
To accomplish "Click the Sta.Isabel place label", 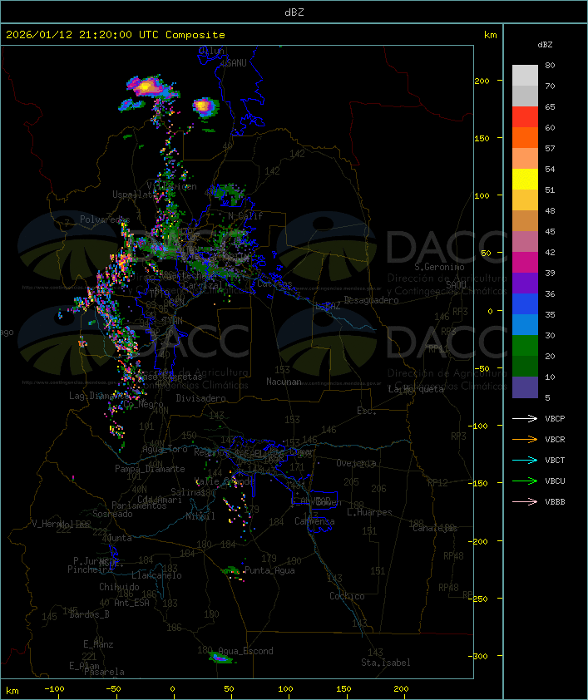I will [x=386, y=663].
